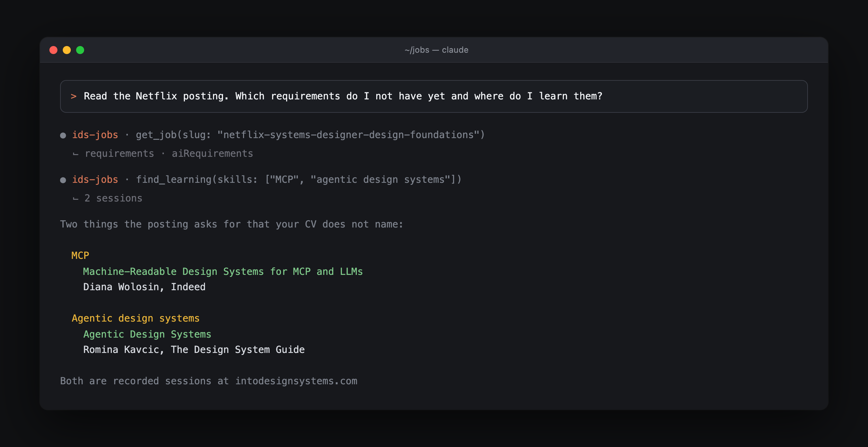This screenshot has width=868, height=447.
Task: Click the window title '~/jobs — claude'
Action: coord(436,50)
